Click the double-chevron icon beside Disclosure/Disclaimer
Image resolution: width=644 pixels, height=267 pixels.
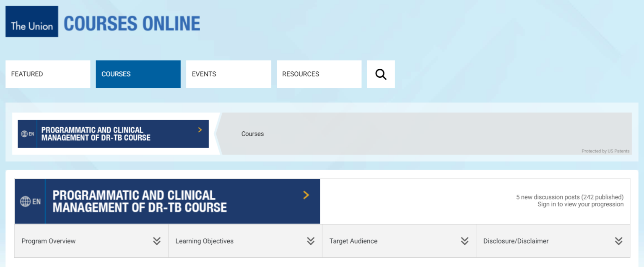coord(618,241)
